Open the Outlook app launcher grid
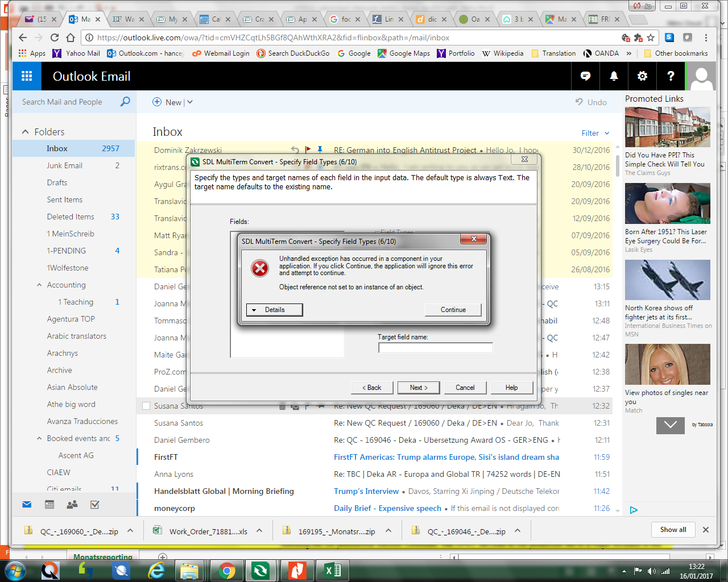The image size is (728, 582). point(27,76)
